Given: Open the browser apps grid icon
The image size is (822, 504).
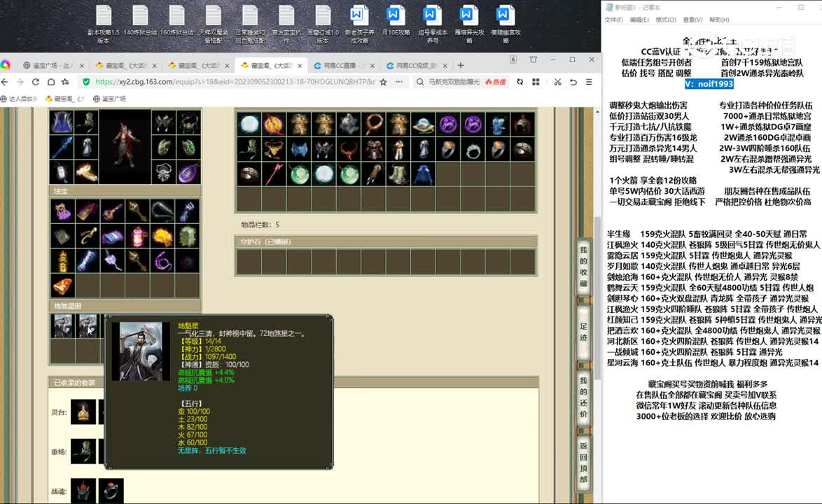Looking at the screenshot, I should (536, 82).
